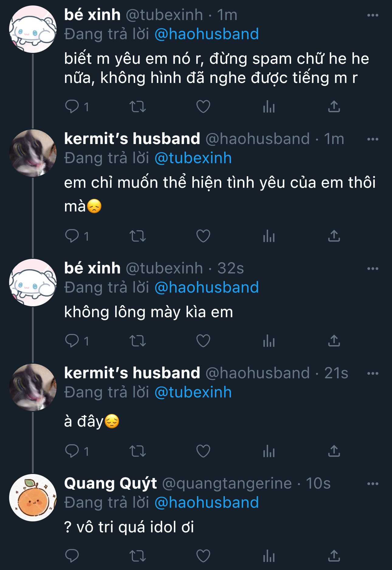This screenshot has height=570, width=392.
Task: Open more options on the "à đây" tweet
Action: (373, 373)
